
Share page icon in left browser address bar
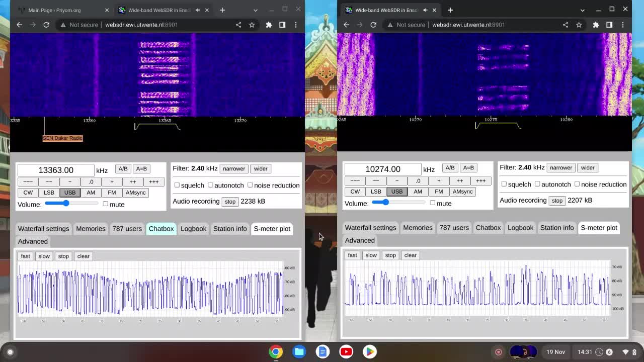pos(238,25)
